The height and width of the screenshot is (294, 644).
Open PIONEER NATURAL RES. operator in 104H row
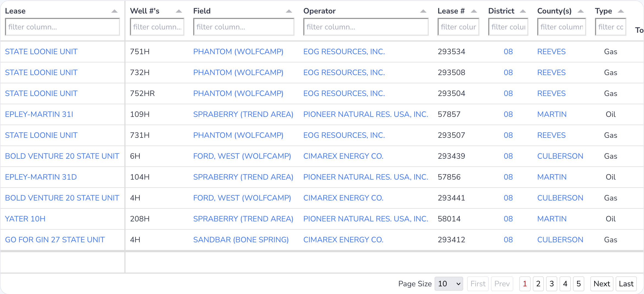click(366, 177)
